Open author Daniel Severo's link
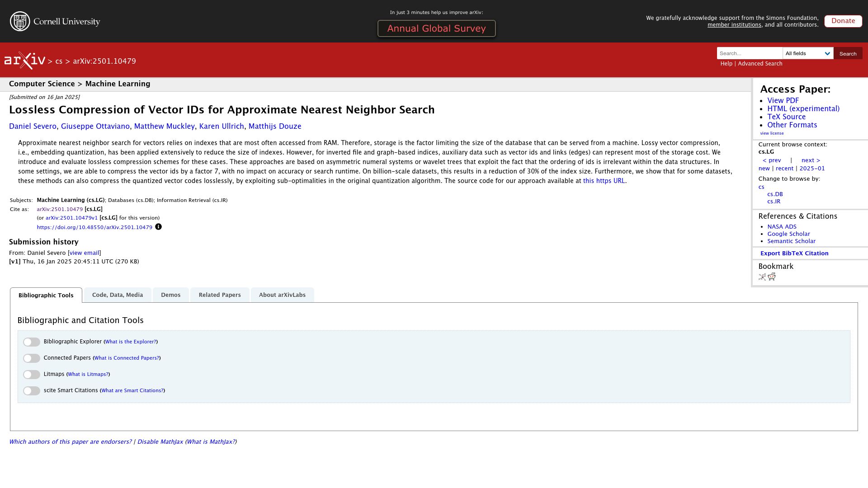The height and width of the screenshot is (488, 868). pos(33,127)
